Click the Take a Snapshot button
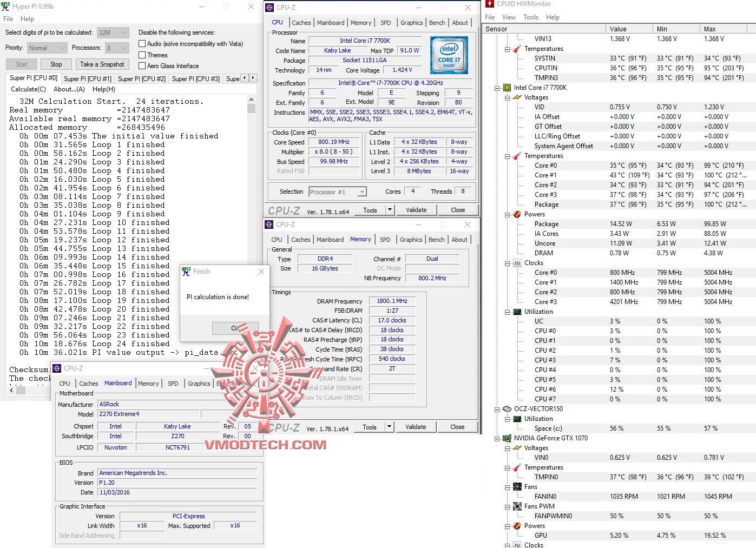The height and width of the screenshot is (548, 756). click(102, 64)
